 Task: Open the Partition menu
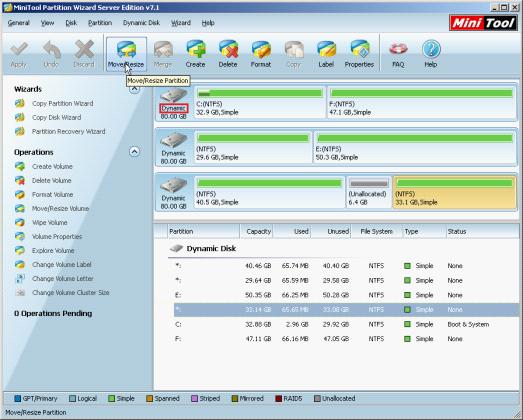point(100,23)
